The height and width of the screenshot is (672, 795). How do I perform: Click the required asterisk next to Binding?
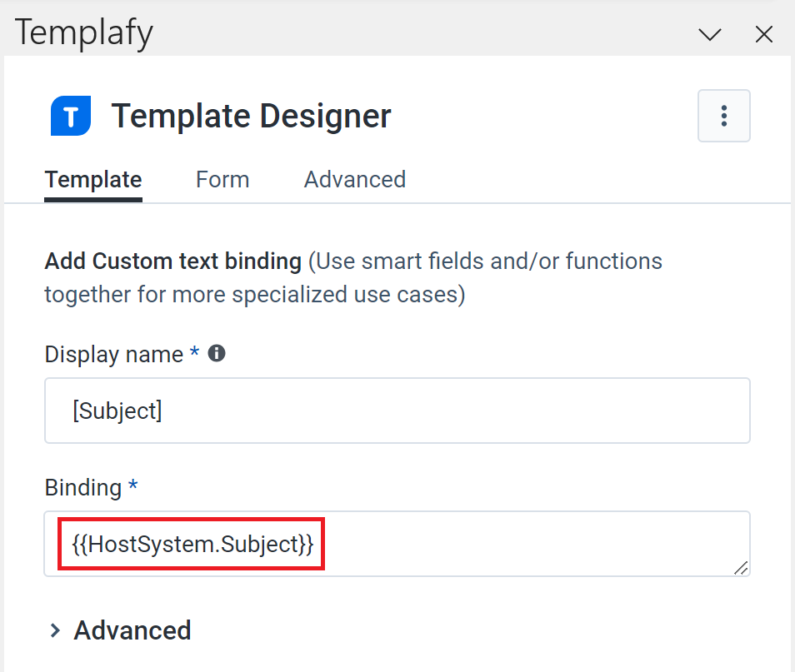pyautogui.click(x=133, y=487)
